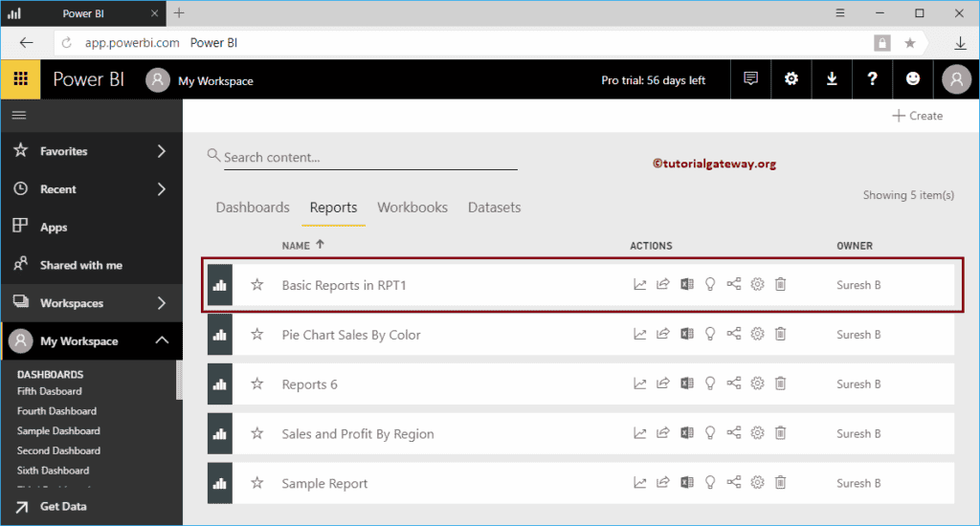
Task: Expand the Workspaces flyout chevron
Action: point(162,303)
